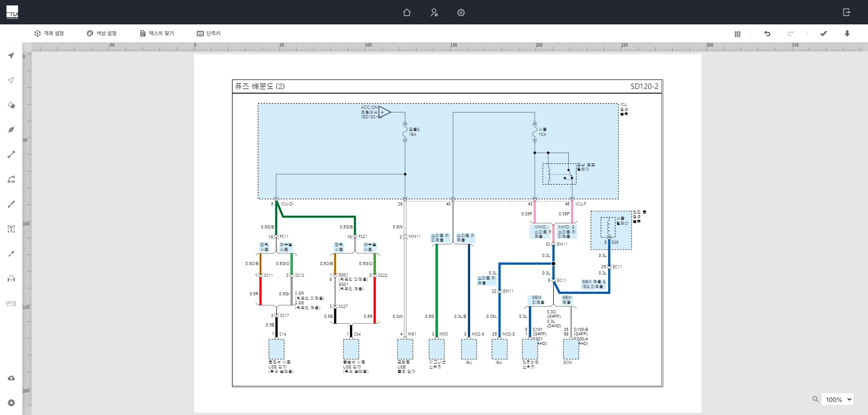This screenshot has height=415, width=868.
Task: Select the curved path node tool
Action: tap(11, 180)
